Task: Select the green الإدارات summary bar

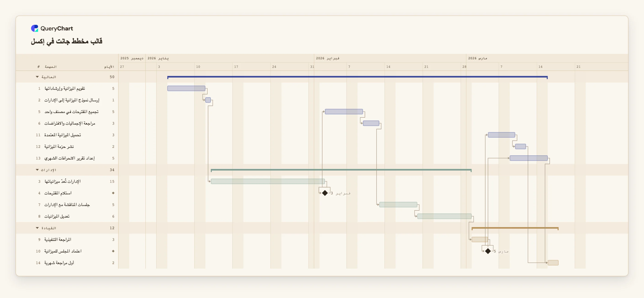Action: 341,170
